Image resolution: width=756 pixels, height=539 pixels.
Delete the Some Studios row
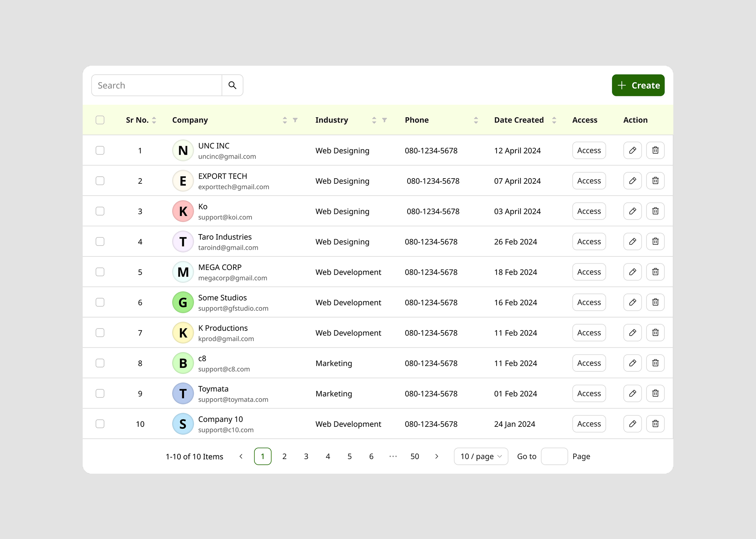click(655, 302)
